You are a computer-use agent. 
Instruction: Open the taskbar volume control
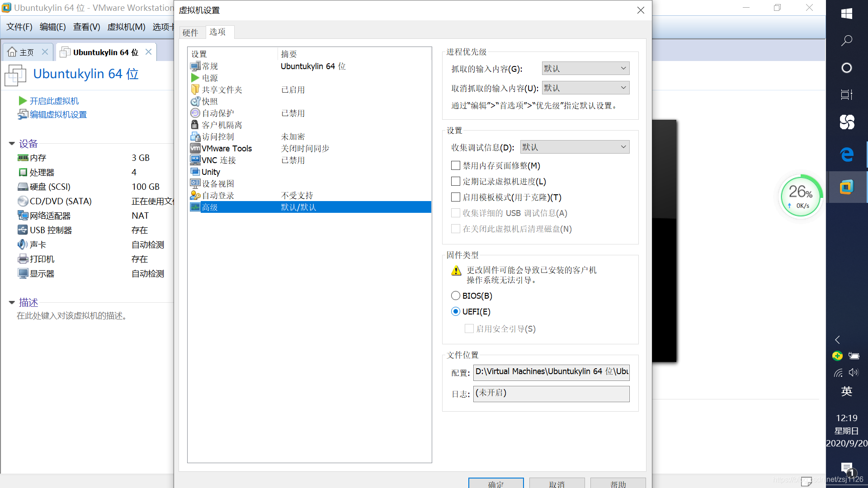854,373
